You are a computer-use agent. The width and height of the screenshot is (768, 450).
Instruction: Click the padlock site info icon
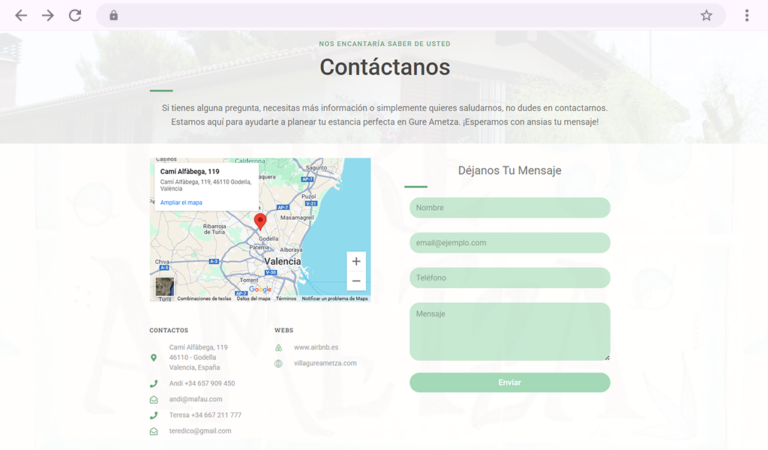tap(114, 16)
